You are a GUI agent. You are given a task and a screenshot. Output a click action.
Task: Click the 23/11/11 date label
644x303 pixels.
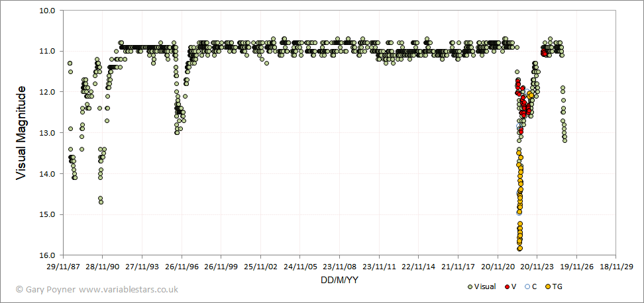[379, 267]
